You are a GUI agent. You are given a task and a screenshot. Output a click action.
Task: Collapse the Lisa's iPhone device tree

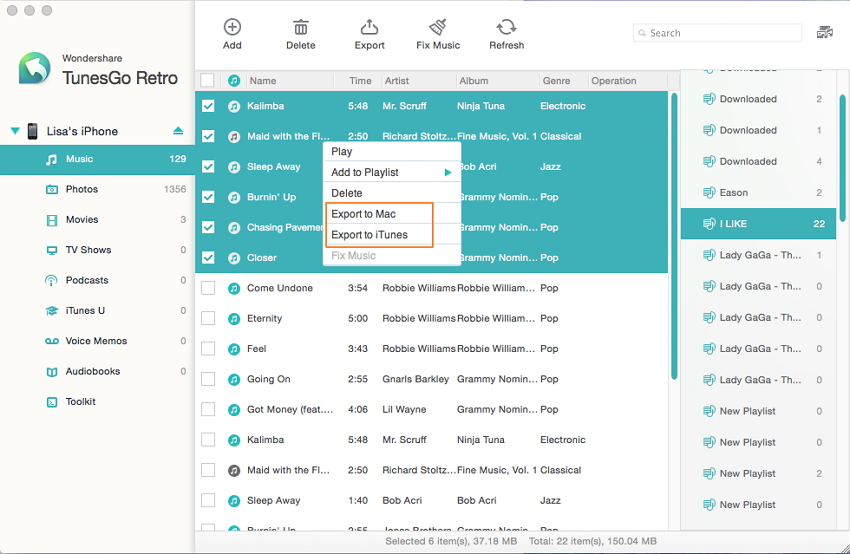[x=15, y=131]
